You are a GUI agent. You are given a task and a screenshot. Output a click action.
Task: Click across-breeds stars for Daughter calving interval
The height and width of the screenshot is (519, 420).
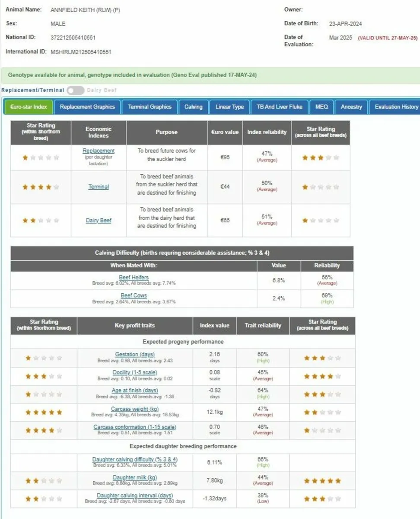click(x=322, y=499)
